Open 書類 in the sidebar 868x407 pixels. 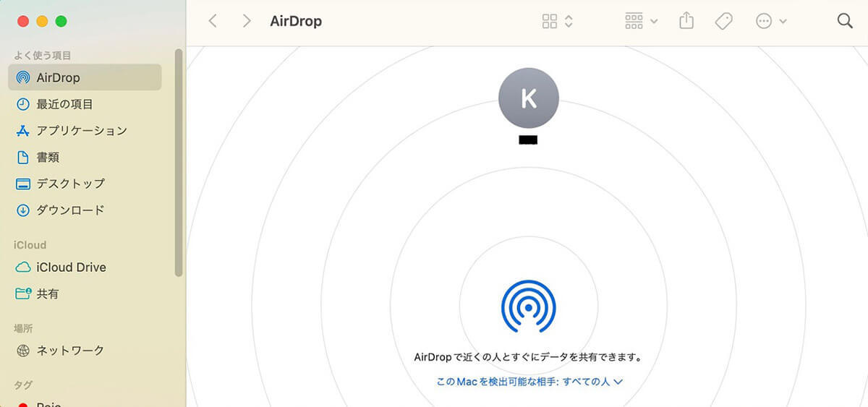[85, 157]
